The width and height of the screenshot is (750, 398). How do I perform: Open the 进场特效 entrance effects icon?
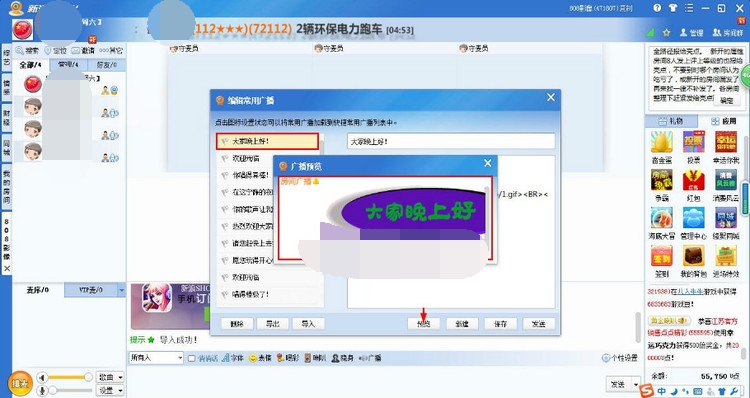(x=726, y=256)
